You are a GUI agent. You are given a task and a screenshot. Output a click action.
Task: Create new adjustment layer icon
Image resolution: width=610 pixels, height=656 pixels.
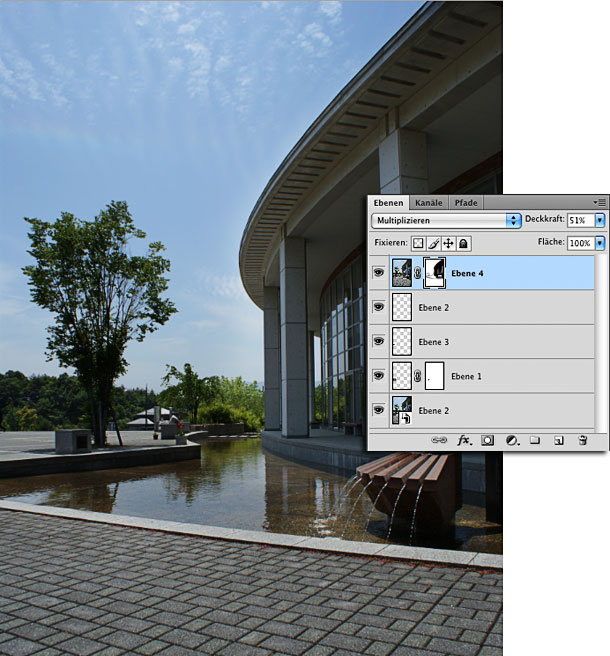[x=512, y=441]
